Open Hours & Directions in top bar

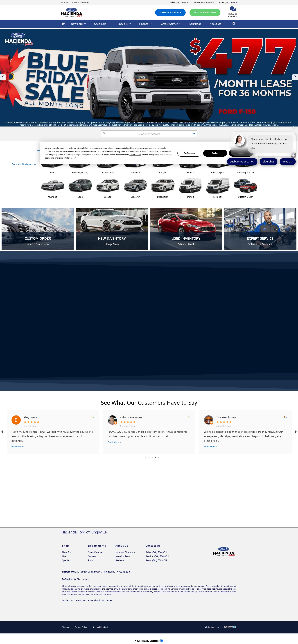[80, 2]
